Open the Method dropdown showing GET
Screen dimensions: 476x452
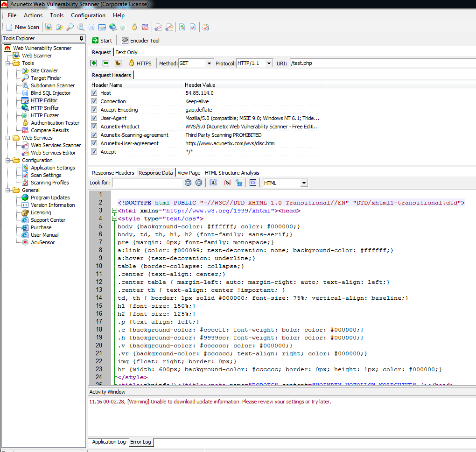click(x=196, y=63)
